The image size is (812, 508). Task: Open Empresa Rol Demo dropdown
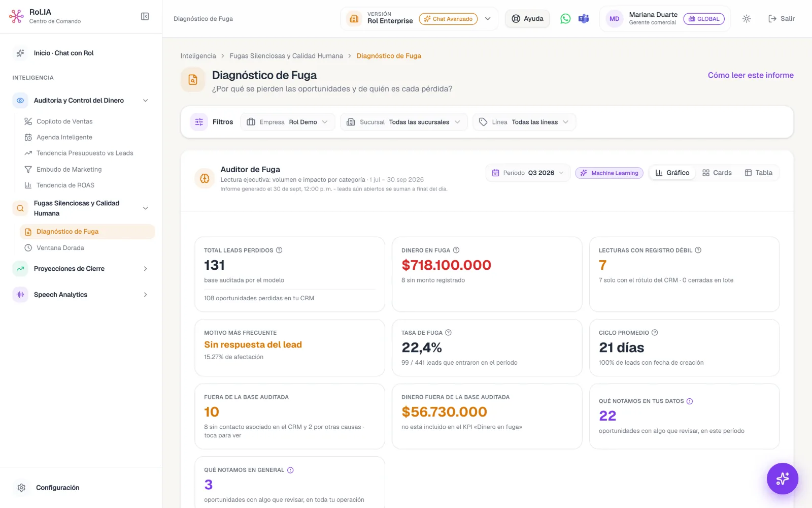click(288, 122)
